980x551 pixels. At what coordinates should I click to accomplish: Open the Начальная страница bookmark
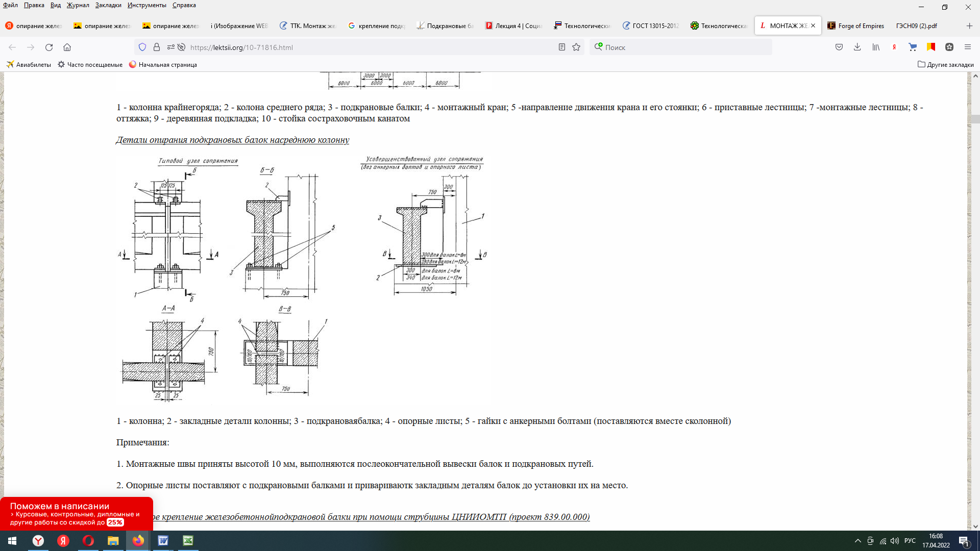(163, 65)
